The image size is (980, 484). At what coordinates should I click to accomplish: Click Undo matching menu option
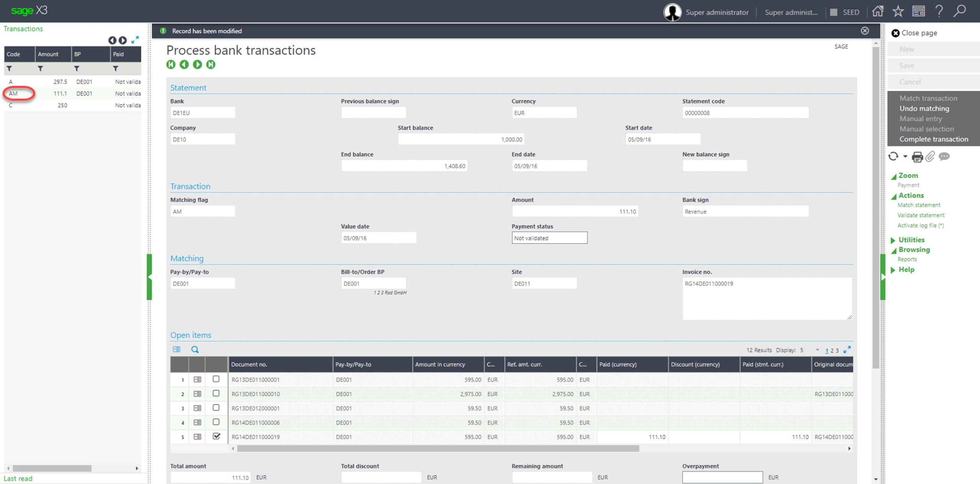tap(924, 109)
